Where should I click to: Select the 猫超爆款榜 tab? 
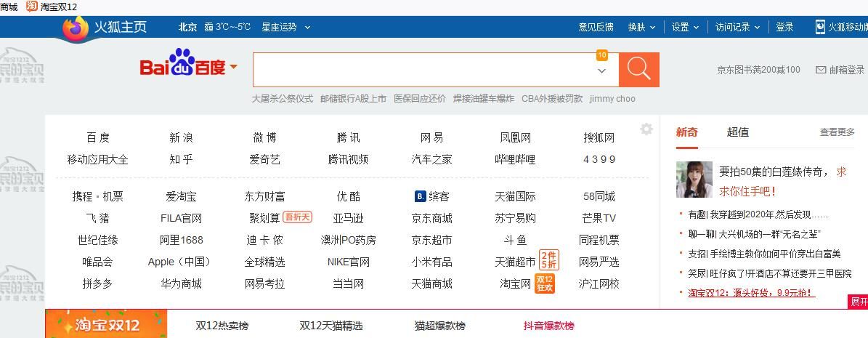[440, 326]
